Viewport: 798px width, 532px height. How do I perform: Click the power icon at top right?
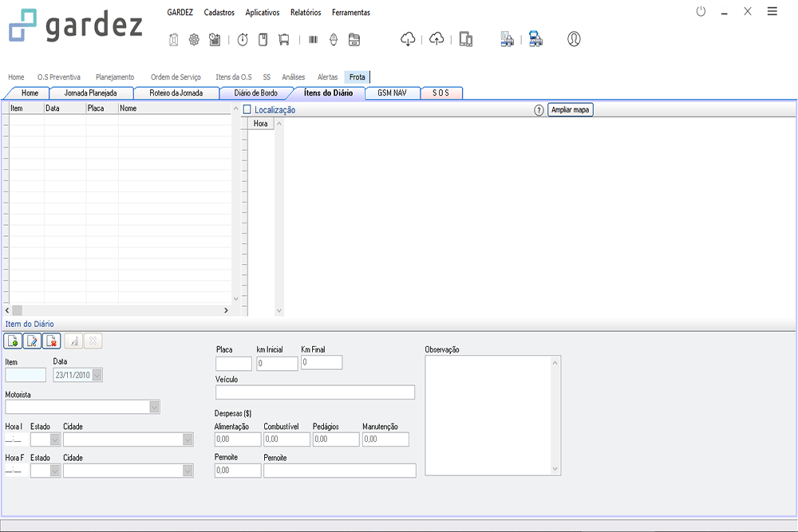coord(701,11)
